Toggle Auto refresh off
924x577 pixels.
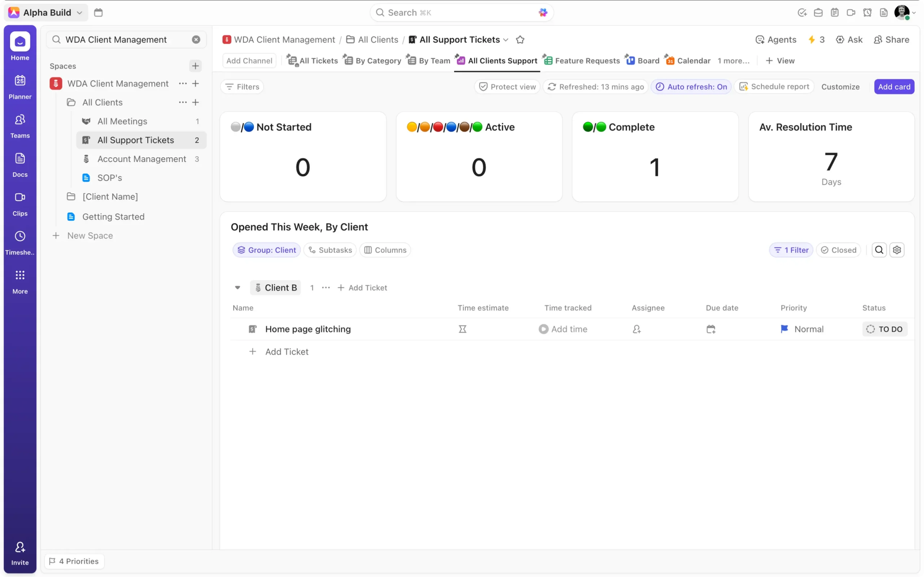691,87
